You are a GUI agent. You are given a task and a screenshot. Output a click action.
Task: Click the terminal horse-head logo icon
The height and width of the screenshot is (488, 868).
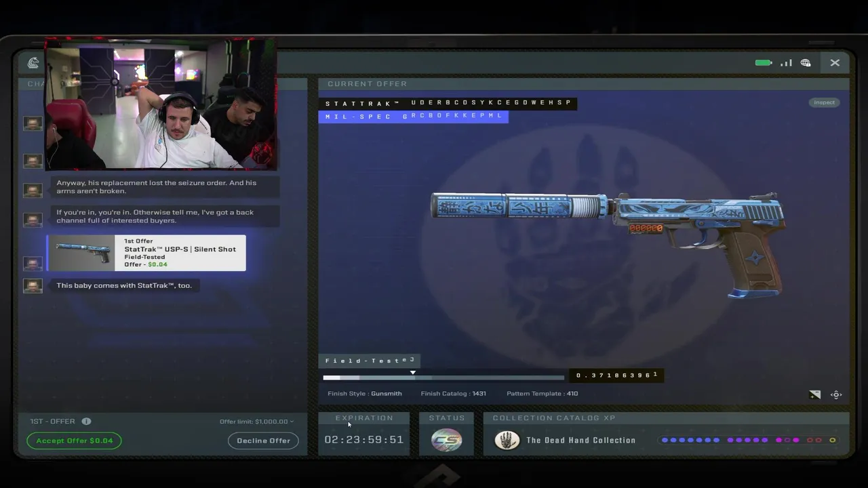coord(33,63)
